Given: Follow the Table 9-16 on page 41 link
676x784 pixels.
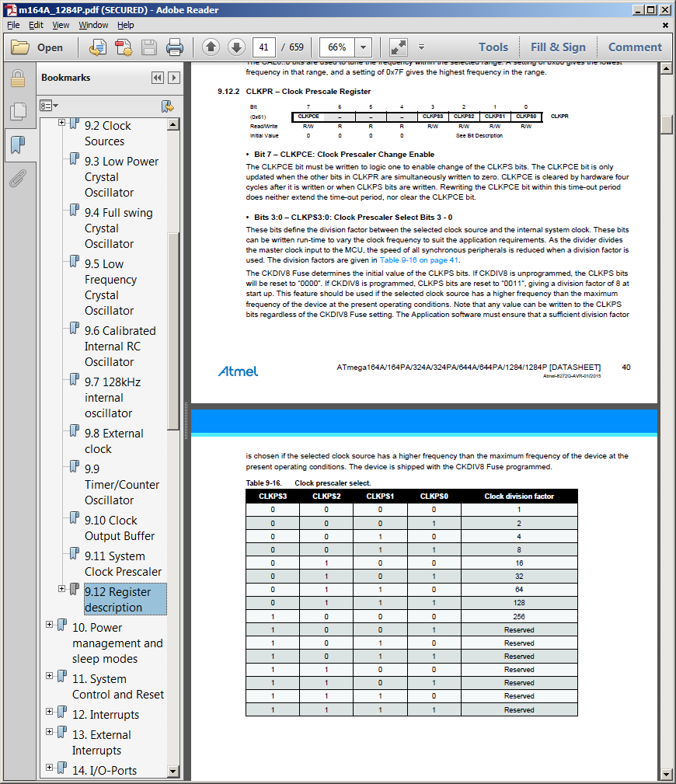Looking at the screenshot, I should click(x=419, y=260).
